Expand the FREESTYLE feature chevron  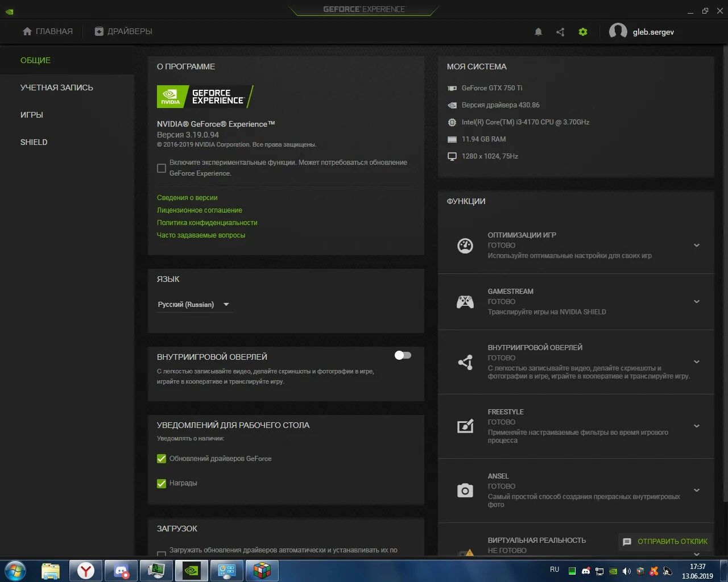point(697,426)
